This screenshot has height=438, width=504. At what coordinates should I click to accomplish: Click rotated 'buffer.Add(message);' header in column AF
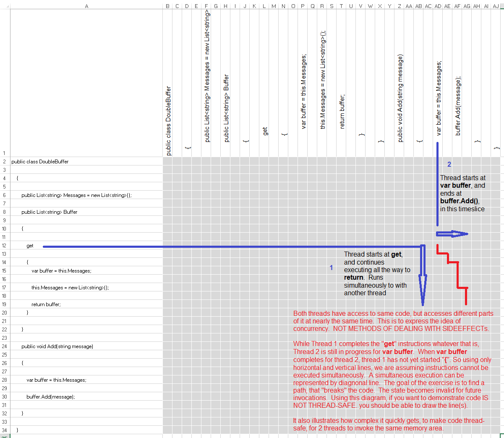tap(457, 106)
